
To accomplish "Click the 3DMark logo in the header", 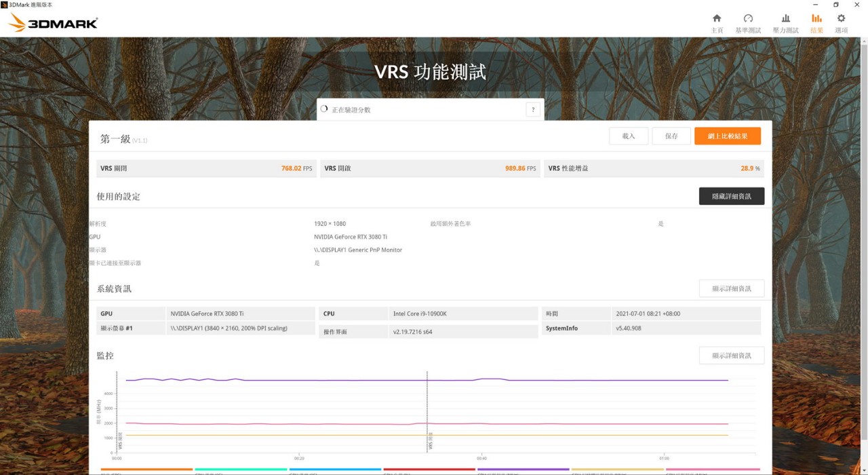I will (53, 23).
